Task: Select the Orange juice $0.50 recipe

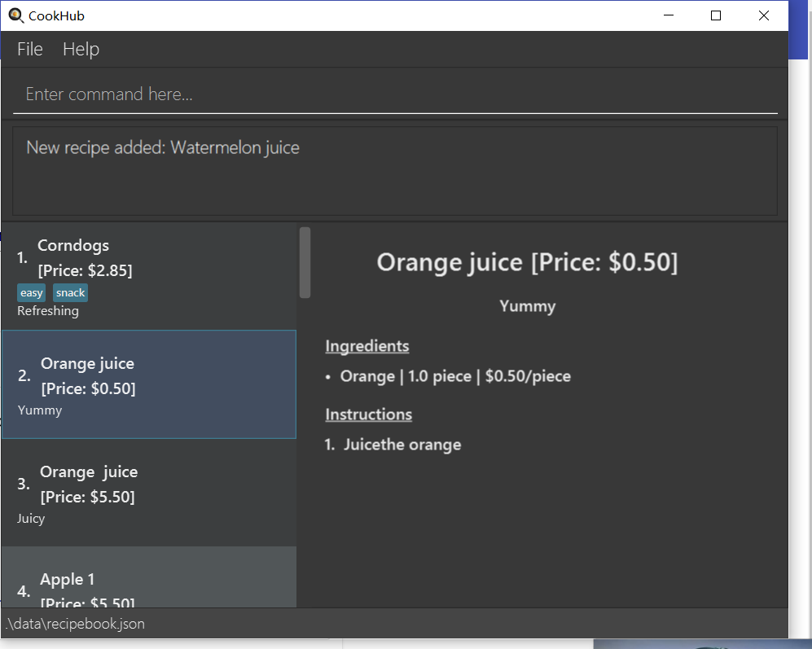Action: (x=149, y=384)
